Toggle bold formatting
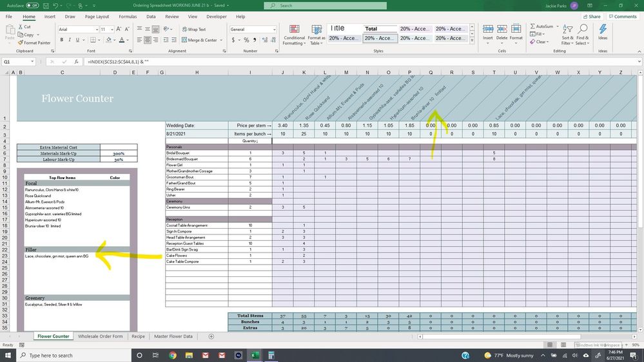The height and width of the screenshot is (362, 644). pyautogui.click(x=62, y=40)
